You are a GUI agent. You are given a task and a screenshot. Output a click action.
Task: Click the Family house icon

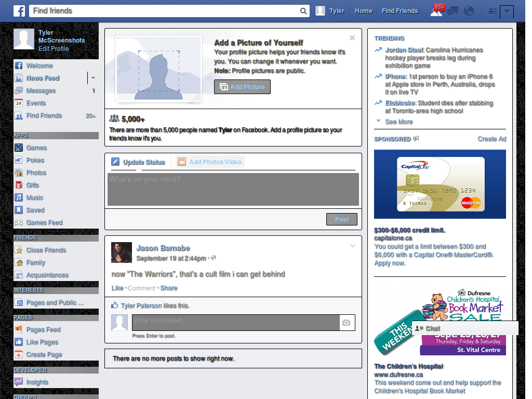(19, 262)
